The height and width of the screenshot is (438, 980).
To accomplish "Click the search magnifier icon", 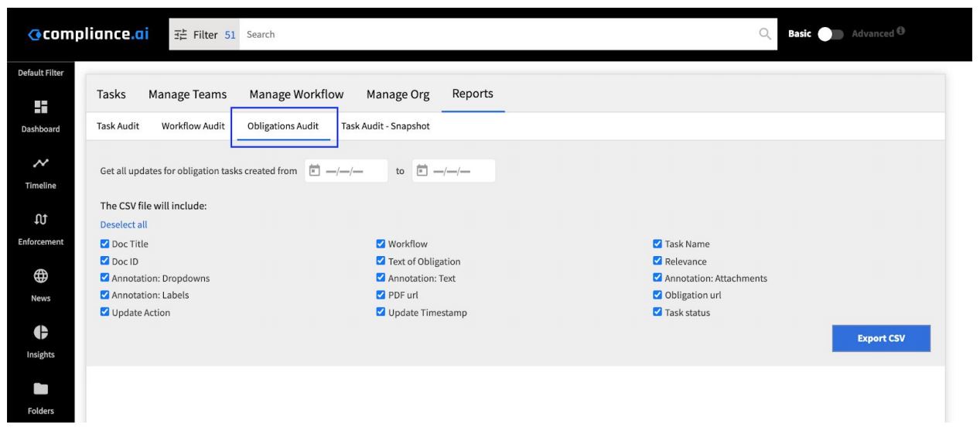I will (765, 34).
